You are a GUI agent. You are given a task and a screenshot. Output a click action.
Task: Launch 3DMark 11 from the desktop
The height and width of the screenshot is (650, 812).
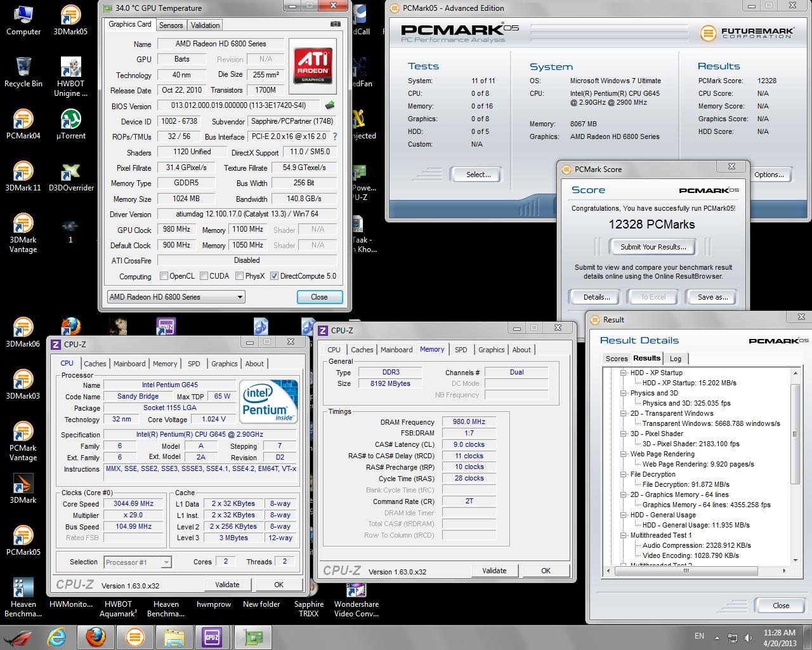23,176
